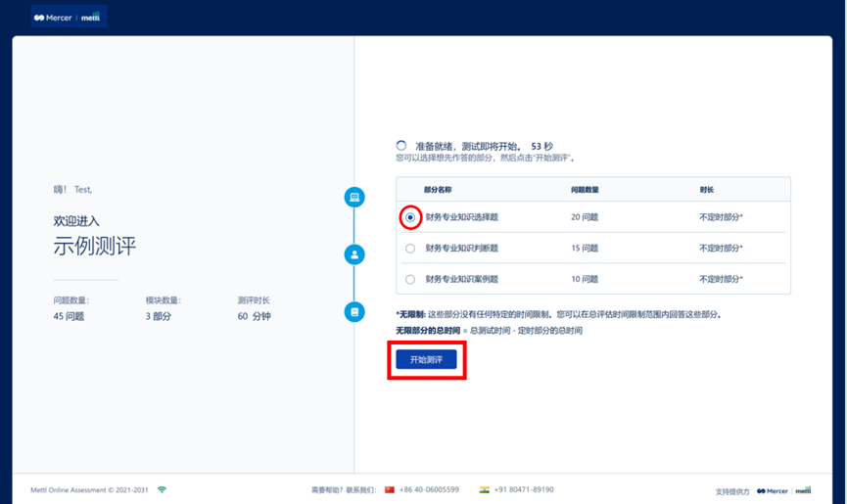Select the 财务专业知识案例题 radio button

[x=410, y=279]
